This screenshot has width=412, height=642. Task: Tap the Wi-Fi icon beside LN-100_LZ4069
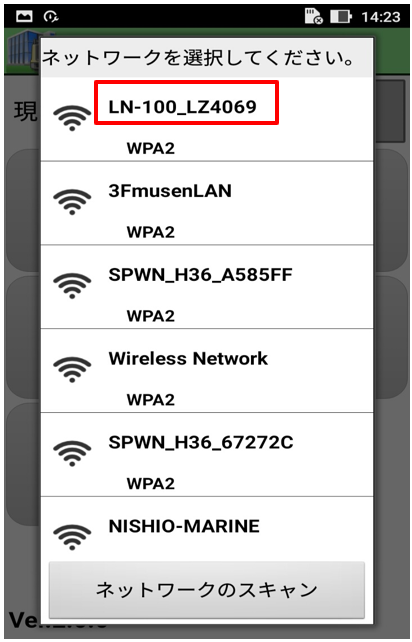coord(72,118)
